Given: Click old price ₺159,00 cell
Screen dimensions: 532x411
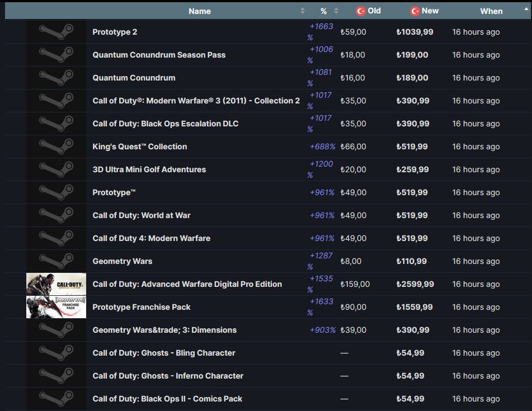Looking at the screenshot, I should (x=355, y=284).
